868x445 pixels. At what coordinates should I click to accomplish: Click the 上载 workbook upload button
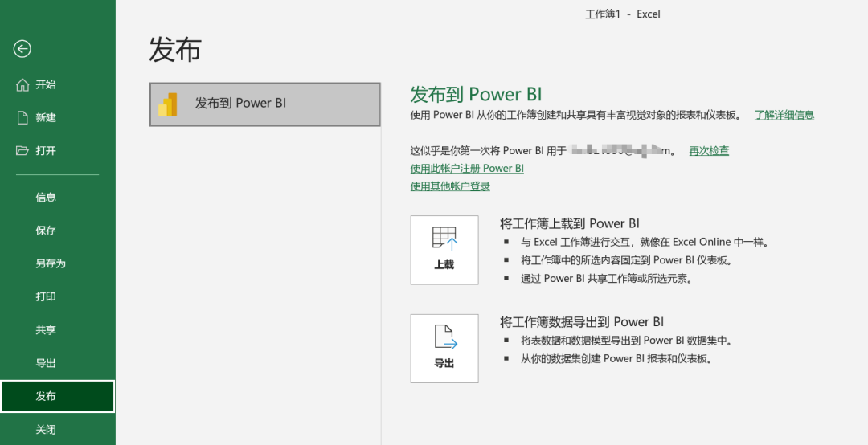pos(444,250)
